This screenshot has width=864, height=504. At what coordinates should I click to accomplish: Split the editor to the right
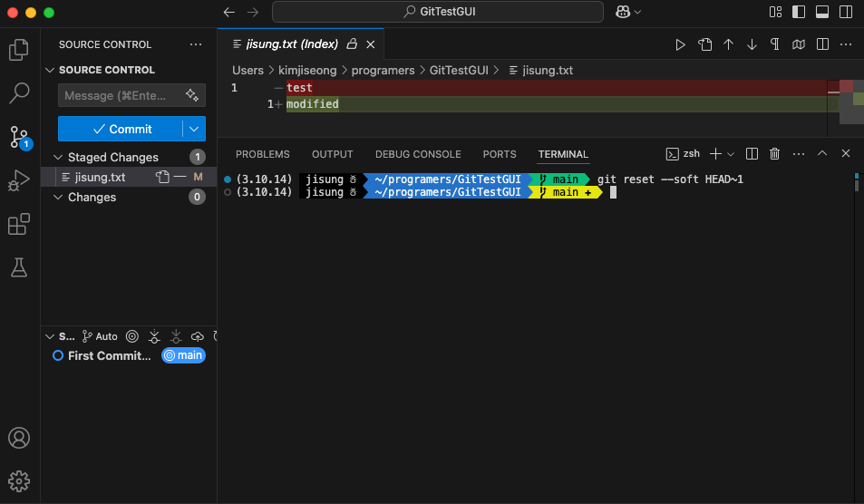pos(822,44)
